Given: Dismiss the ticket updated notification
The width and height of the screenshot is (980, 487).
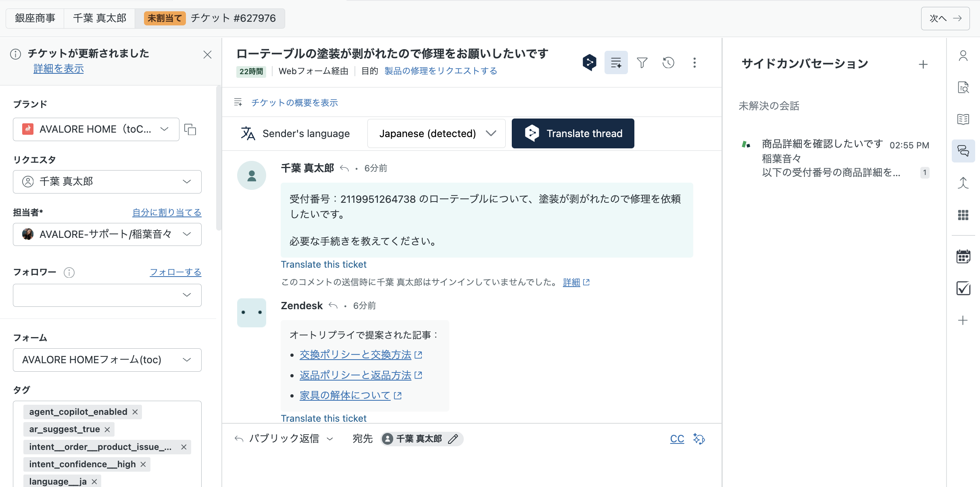Looking at the screenshot, I should [207, 54].
